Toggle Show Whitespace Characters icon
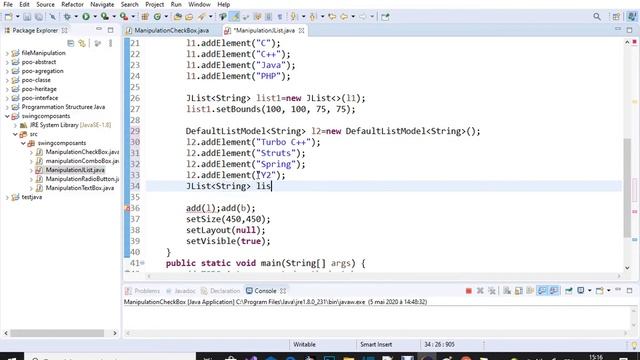Viewport: 640px width, 360px height. click(280, 17)
